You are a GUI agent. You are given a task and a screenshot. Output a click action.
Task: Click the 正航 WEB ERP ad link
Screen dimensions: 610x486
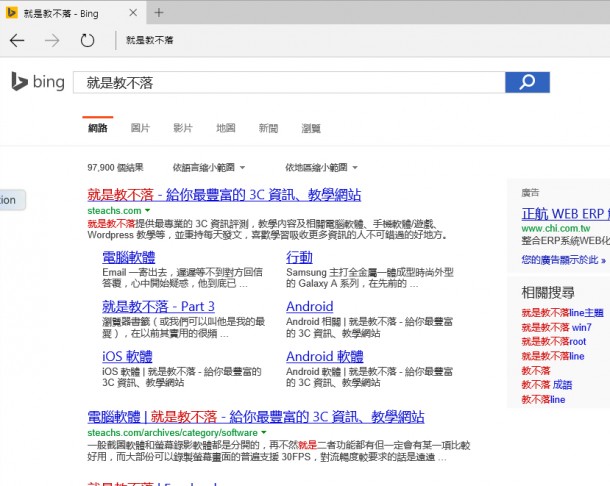coord(563,213)
